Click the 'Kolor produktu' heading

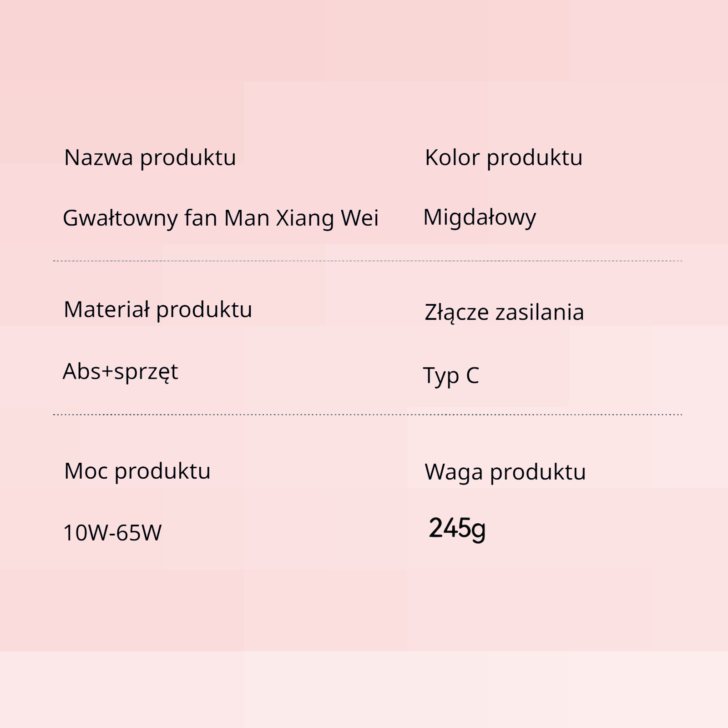(x=503, y=157)
